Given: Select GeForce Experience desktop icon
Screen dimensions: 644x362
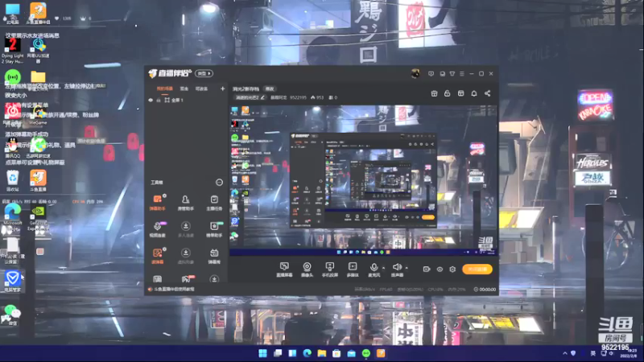Looking at the screenshot, I should pyautogui.click(x=38, y=218).
